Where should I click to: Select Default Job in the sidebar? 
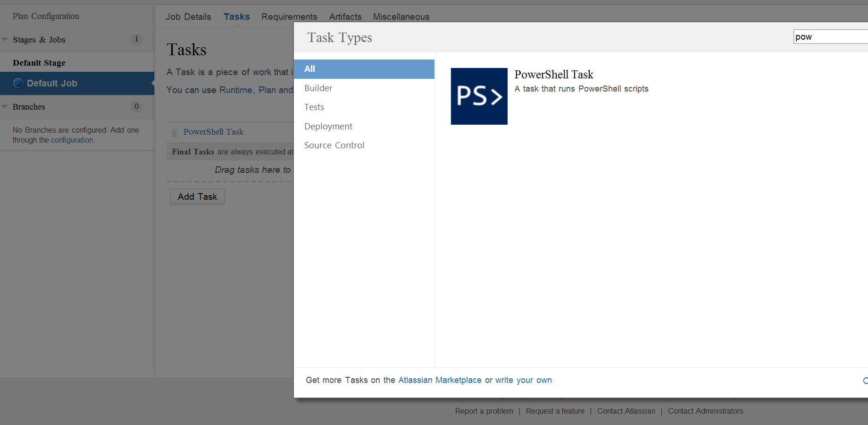[x=77, y=84]
